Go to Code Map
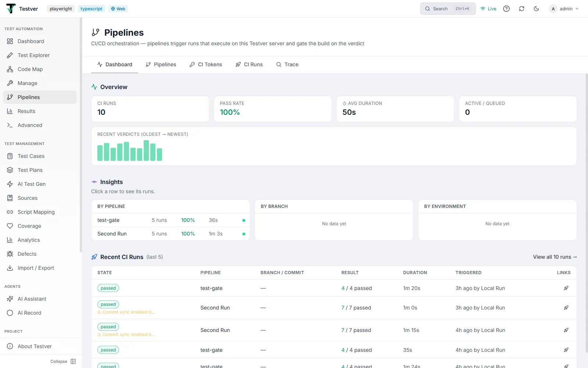Viewport: 588px width, 368px height. coord(40,69)
